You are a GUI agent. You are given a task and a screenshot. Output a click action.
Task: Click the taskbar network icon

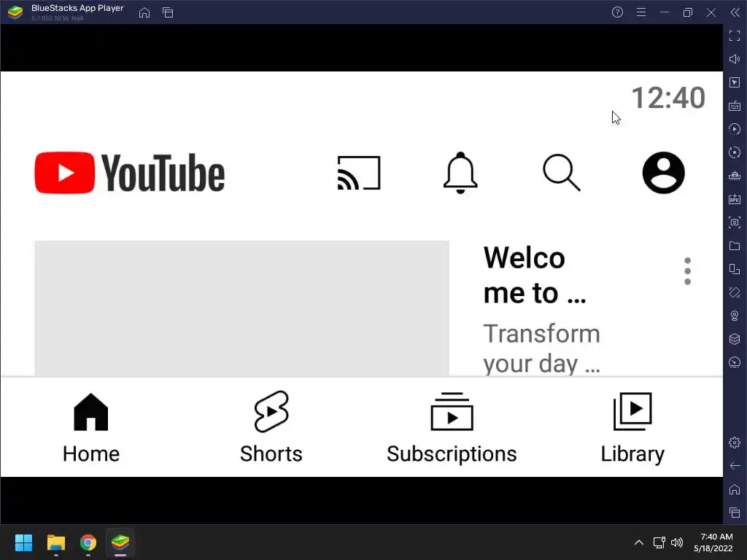[x=659, y=542]
